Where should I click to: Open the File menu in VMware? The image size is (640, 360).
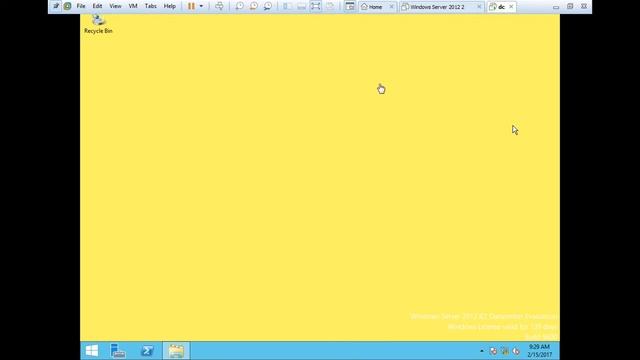81,6
